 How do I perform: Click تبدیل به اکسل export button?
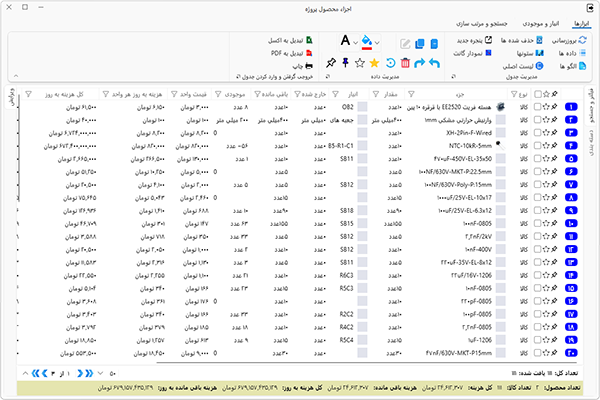tap(288, 39)
